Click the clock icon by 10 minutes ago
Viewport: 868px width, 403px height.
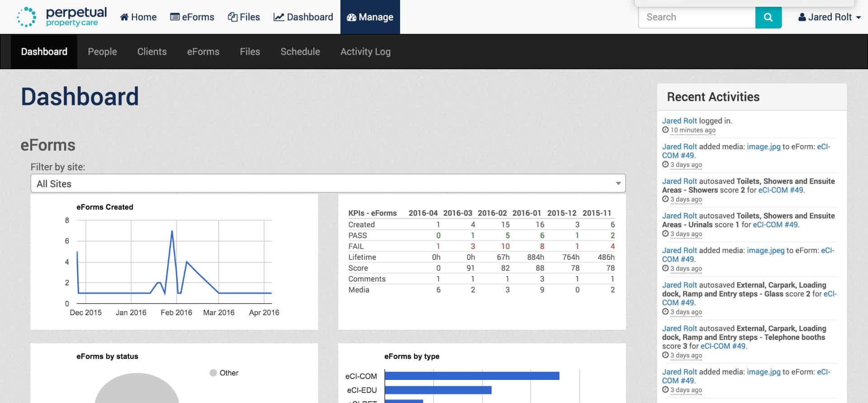pyautogui.click(x=665, y=130)
